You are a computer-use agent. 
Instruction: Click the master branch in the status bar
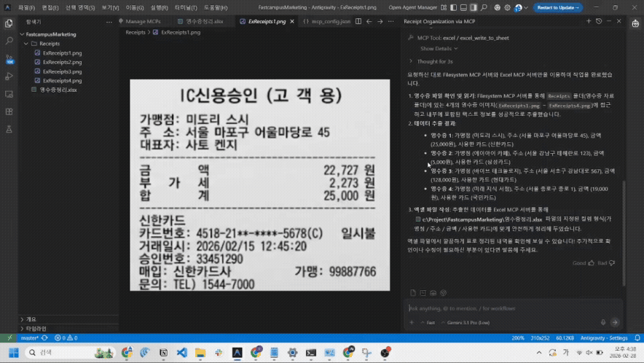coord(29,338)
